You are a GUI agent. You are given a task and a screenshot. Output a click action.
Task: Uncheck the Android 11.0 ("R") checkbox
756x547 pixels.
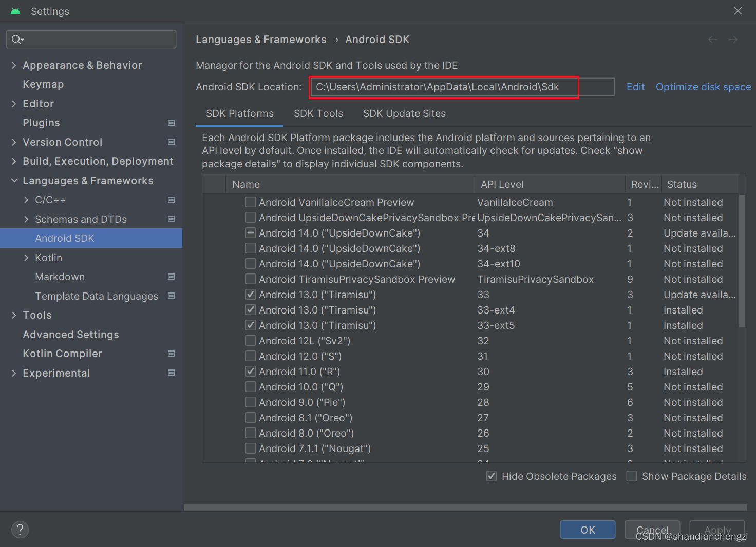click(x=251, y=372)
